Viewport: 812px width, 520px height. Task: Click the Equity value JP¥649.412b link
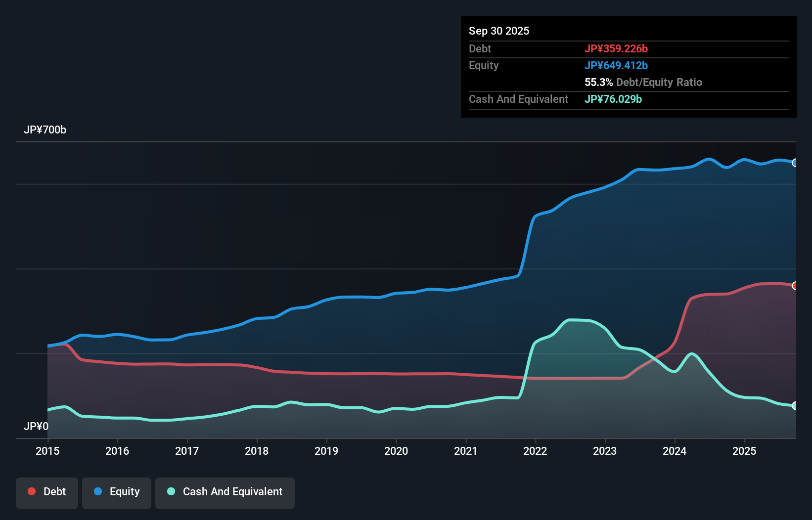617,65
